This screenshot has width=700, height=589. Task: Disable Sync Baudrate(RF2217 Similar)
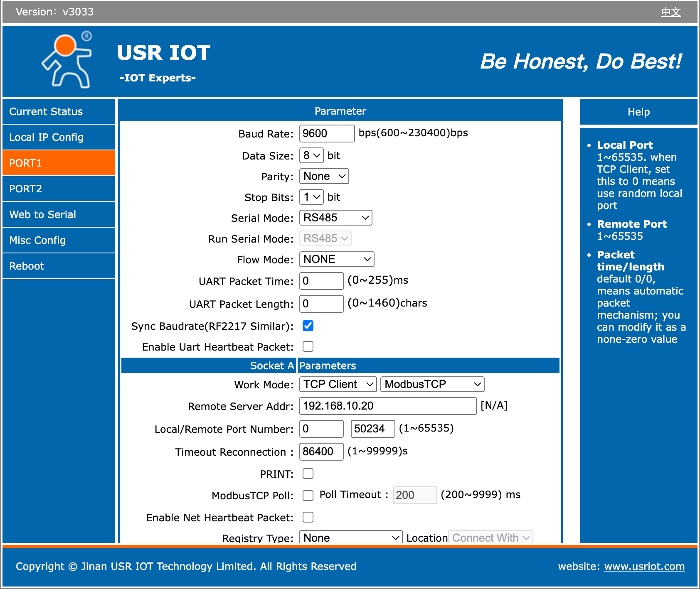coord(308,326)
